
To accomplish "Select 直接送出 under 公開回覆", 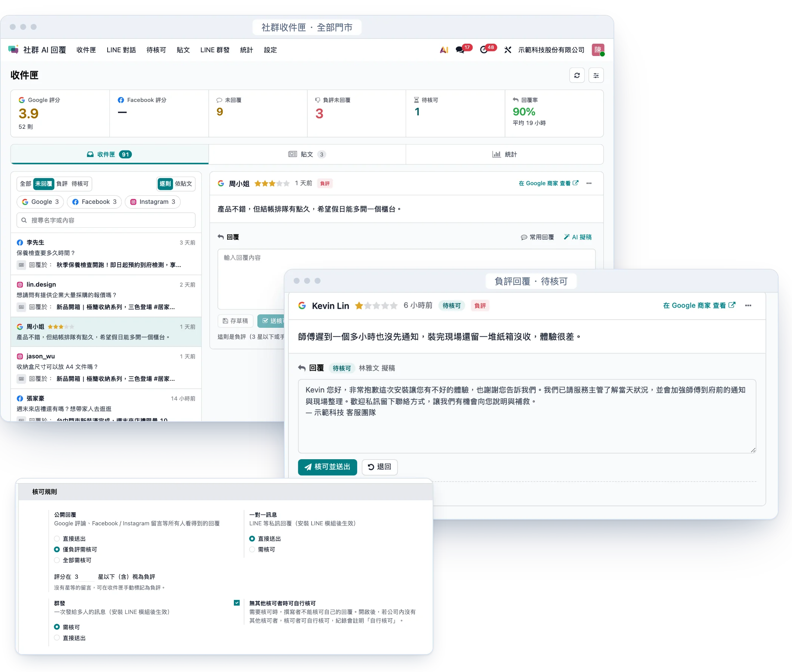I will (x=57, y=538).
